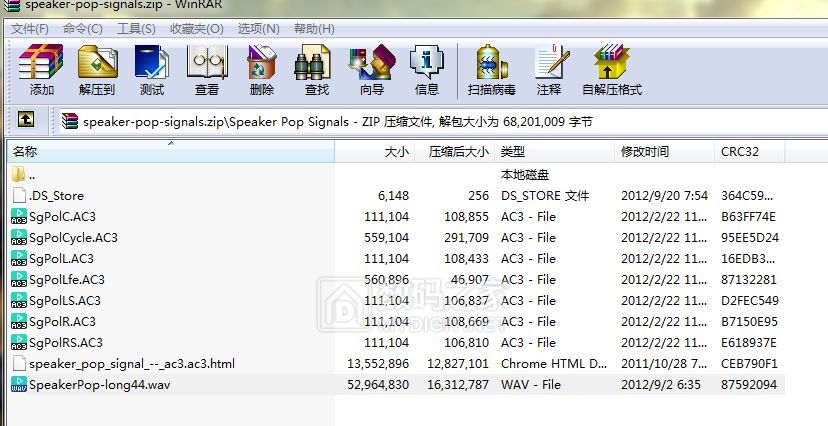Open the 工具(S) menu
Image resolution: width=828 pixels, height=426 pixels.
136,29
